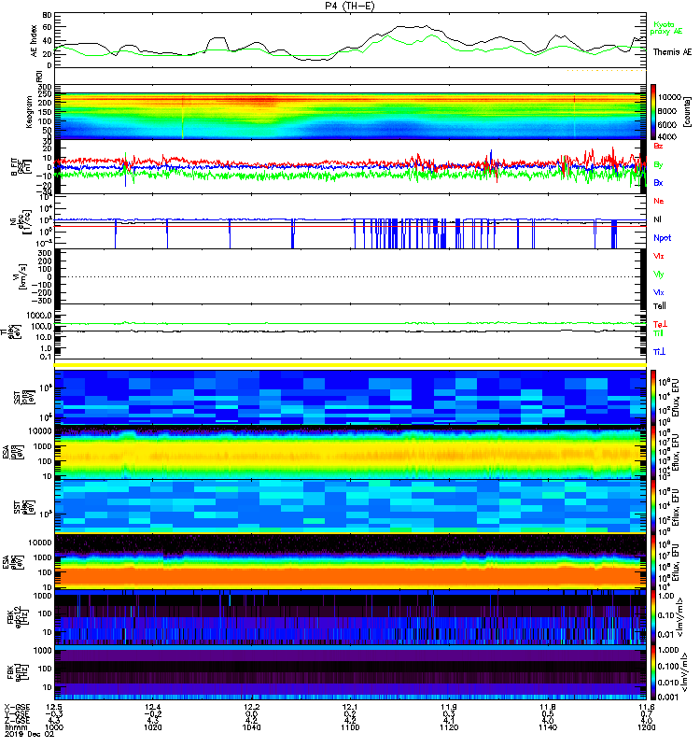700x747 pixels.
Task: Select the red Te perpendicular legend label
Action: pyautogui.click(x=660, y=324)
